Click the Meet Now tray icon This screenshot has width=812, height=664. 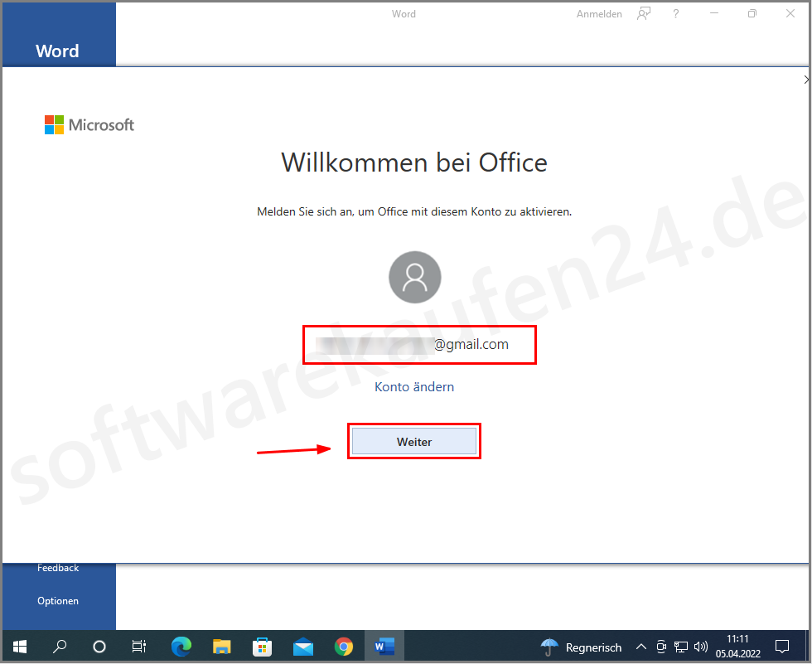[x=661, y=647]
